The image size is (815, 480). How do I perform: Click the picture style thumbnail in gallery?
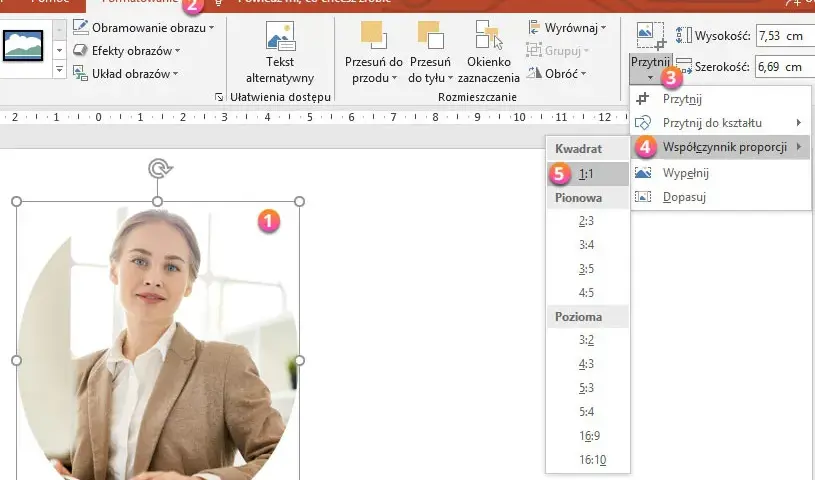(x=23, y=46)
